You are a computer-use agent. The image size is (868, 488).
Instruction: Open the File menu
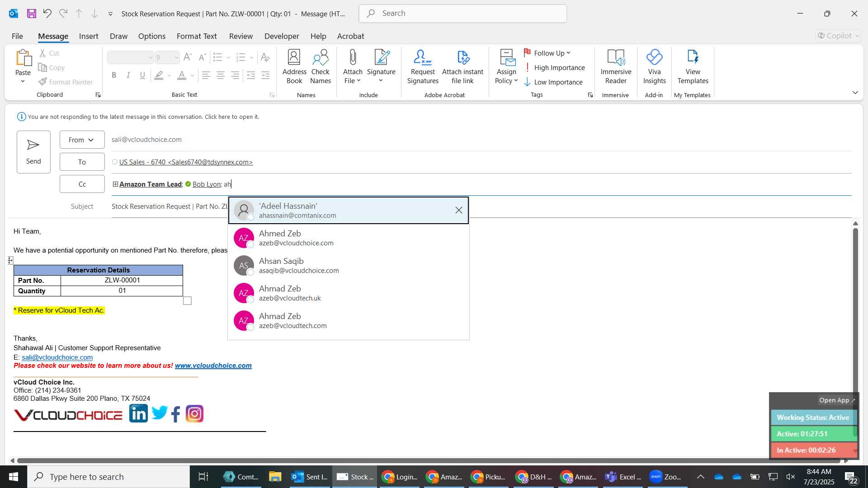17,36
